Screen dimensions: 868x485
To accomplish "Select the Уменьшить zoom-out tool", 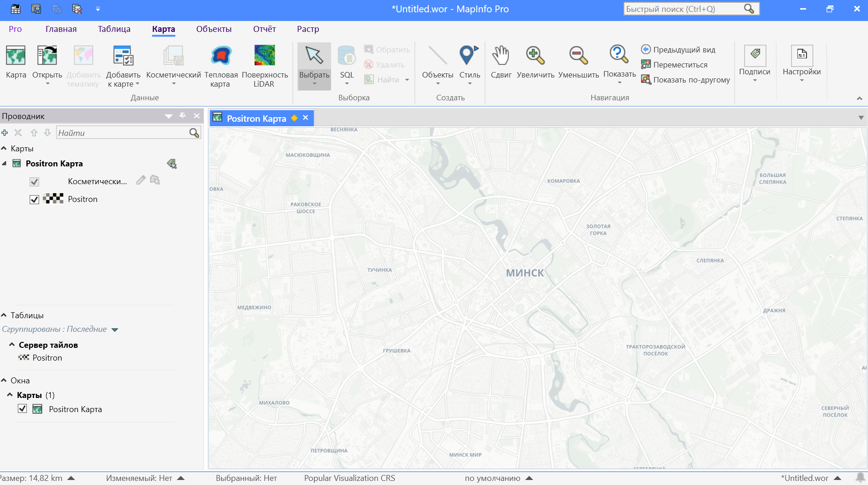I will [577, 63].
